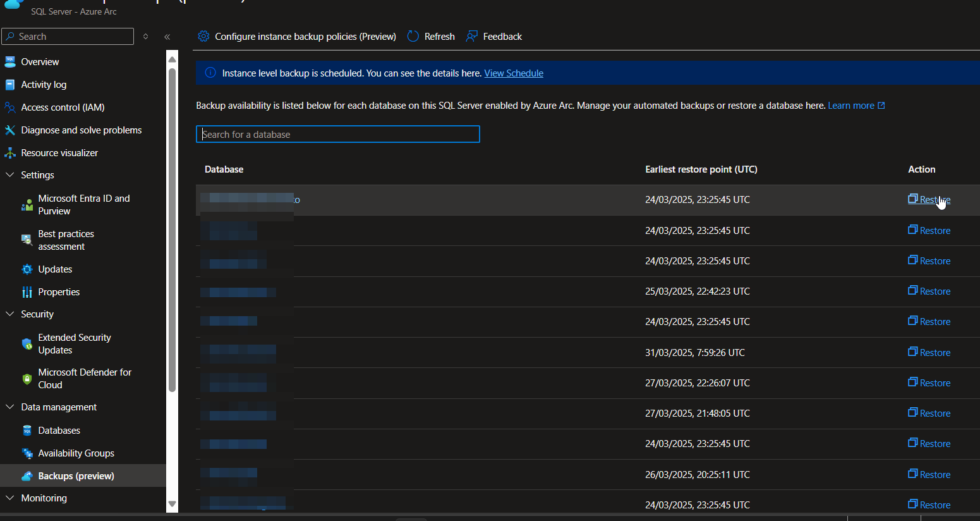Open Availability Groups page
The width and height of the screenshot is (980, 521).
tap(76, 453)
